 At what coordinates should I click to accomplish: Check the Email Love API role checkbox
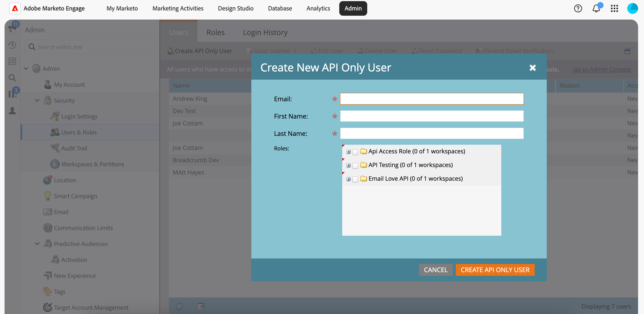coord(355,179)
